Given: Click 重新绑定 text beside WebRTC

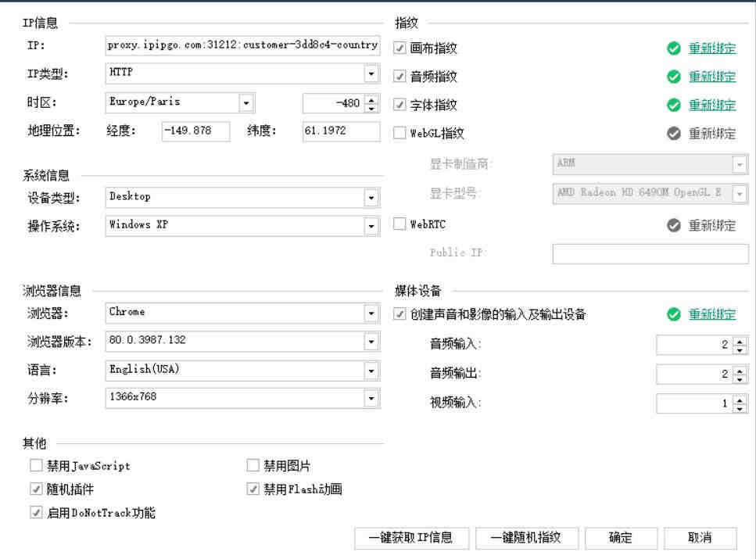Looking at the screenshot, I should (x=712, y=225).
